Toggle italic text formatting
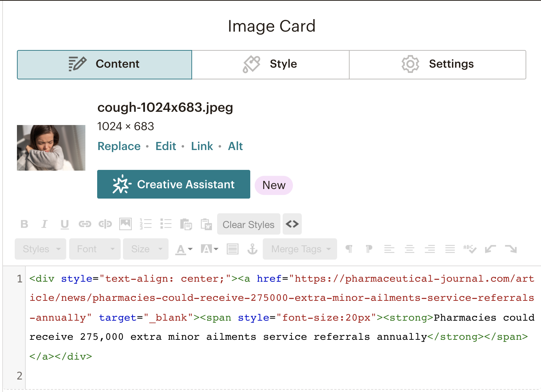Viewport: 541px width, 392px height. (45, 224)
